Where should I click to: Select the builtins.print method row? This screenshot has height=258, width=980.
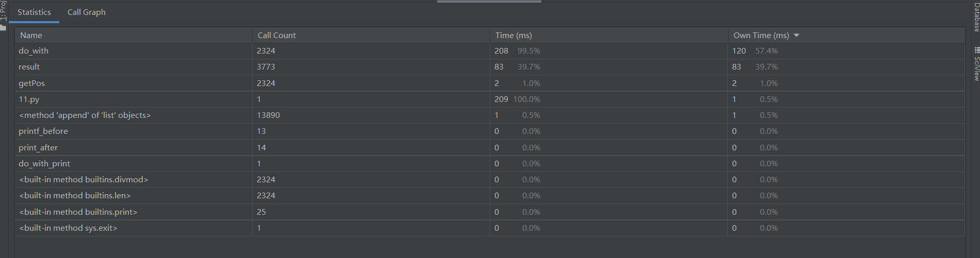[x=78, y=212]
